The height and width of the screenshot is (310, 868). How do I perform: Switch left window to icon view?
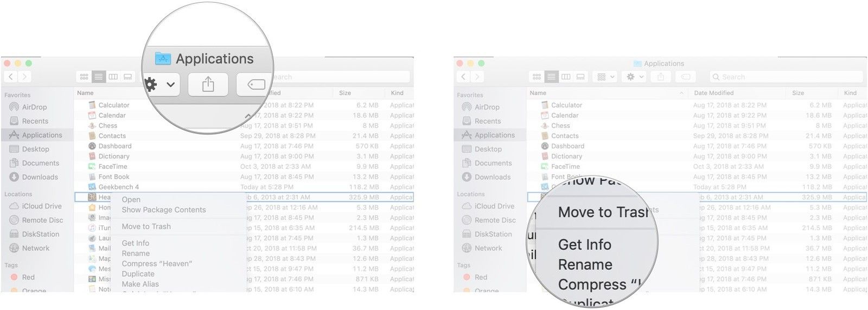pos(84,77)
